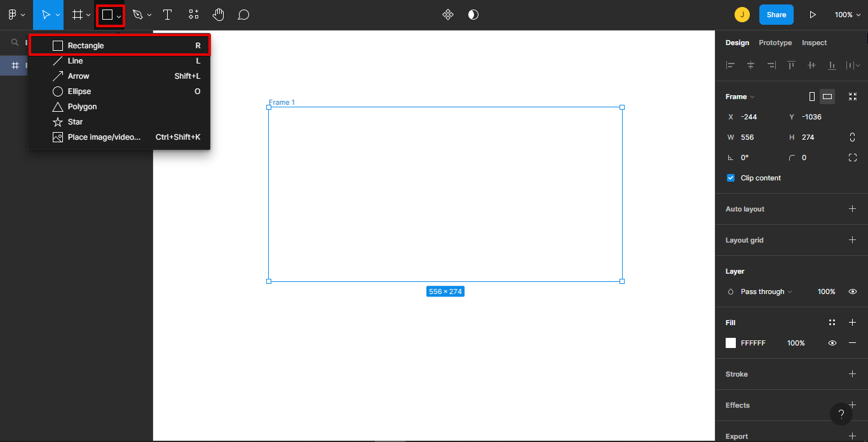Viewport: 868px width, 442px height.
Task: Open the 100% zoom dropdown
Action: pos(848,15)
